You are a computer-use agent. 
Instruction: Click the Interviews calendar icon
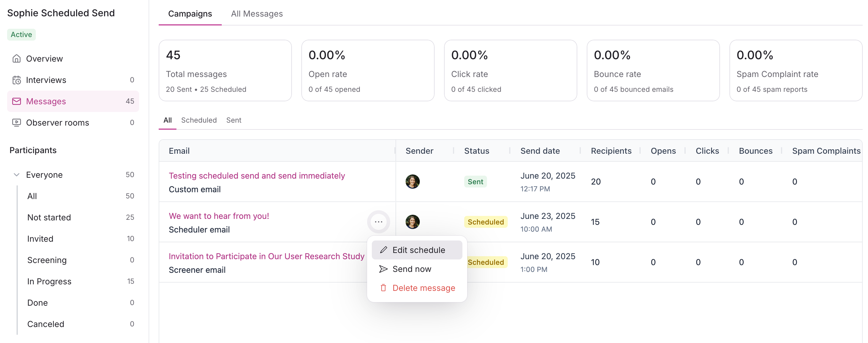(17, 80)
